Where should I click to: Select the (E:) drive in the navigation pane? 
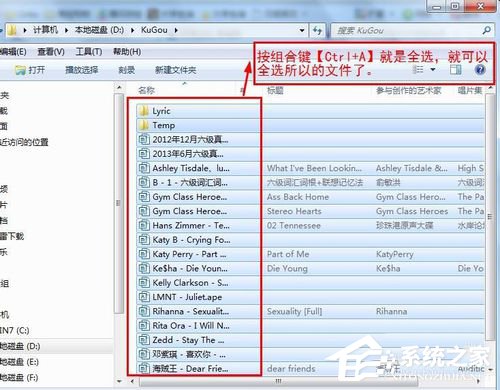(19, 362)
